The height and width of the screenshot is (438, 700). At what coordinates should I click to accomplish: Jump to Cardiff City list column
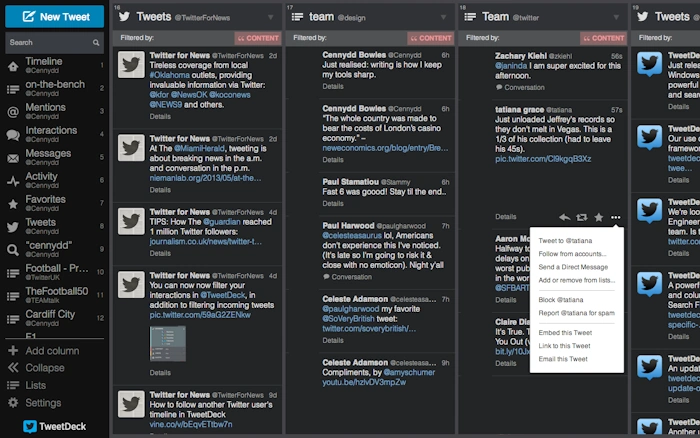[x=54, y=318]
